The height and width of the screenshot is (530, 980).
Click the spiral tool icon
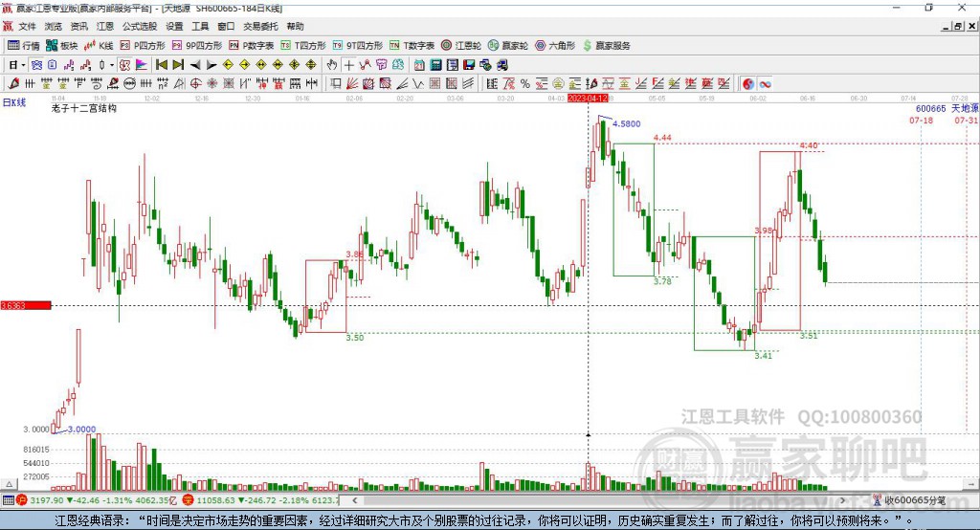tap(97, 83)
